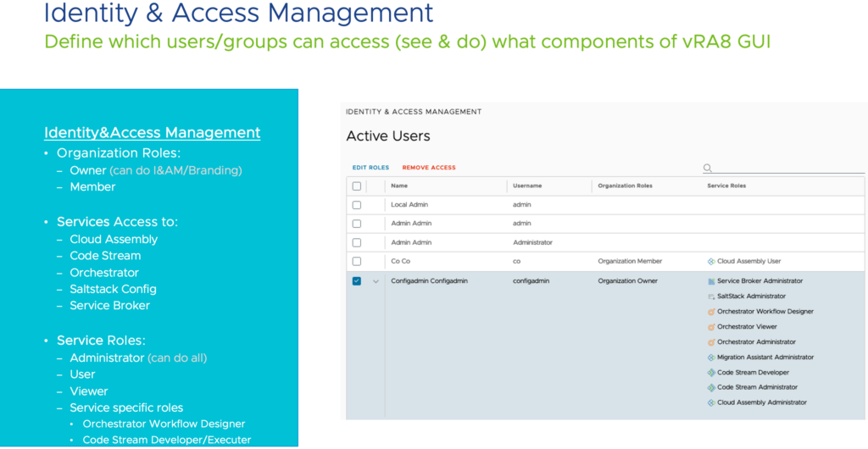Viewport: 868px width, 449px height.
Task: Click the Cloud Assembly Administrator icon
Action: [711, 403]
